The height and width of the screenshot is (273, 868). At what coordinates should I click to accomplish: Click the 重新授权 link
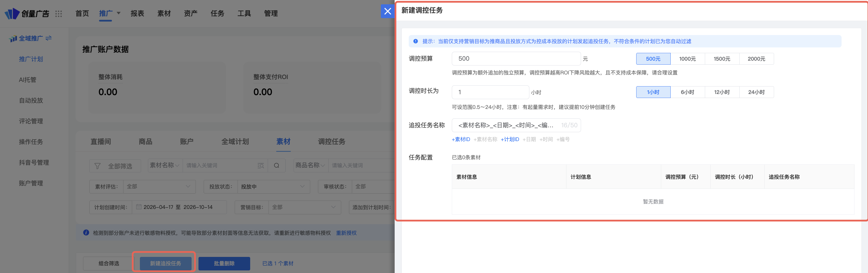346,233
